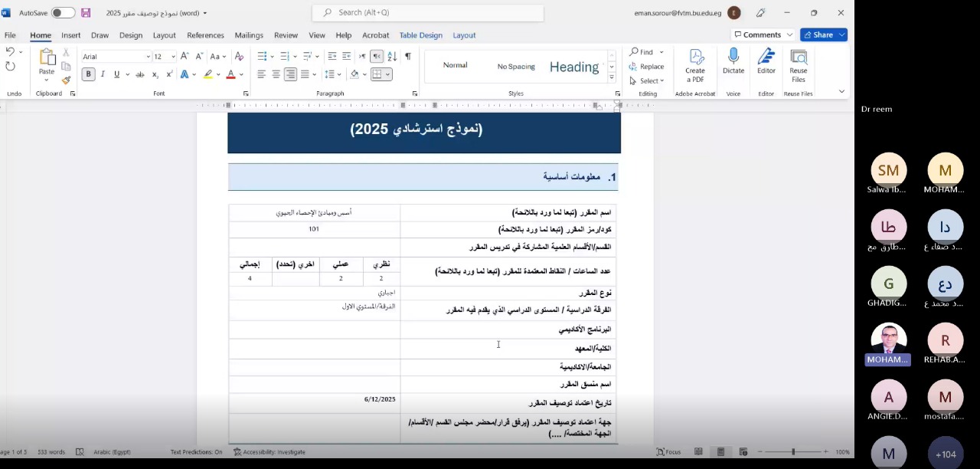Switch to Print Layout view in status bar
This screenshot has width=980, height=469.
click(720, 452)
